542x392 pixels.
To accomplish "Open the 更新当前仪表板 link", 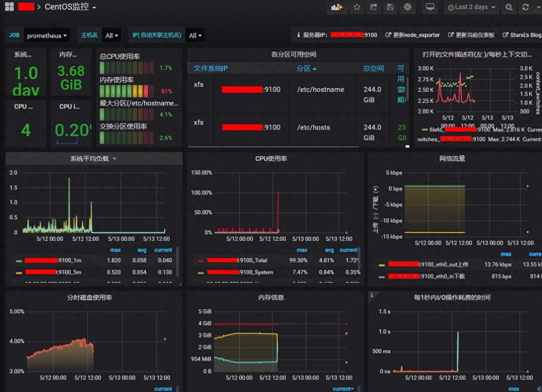I will [x=471, y=35].
